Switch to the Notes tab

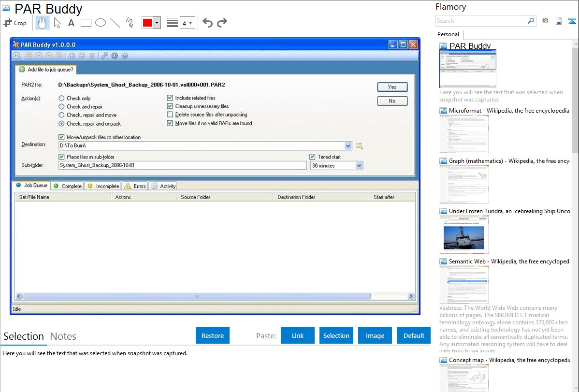pyautogui.click(x=63, y=336)
